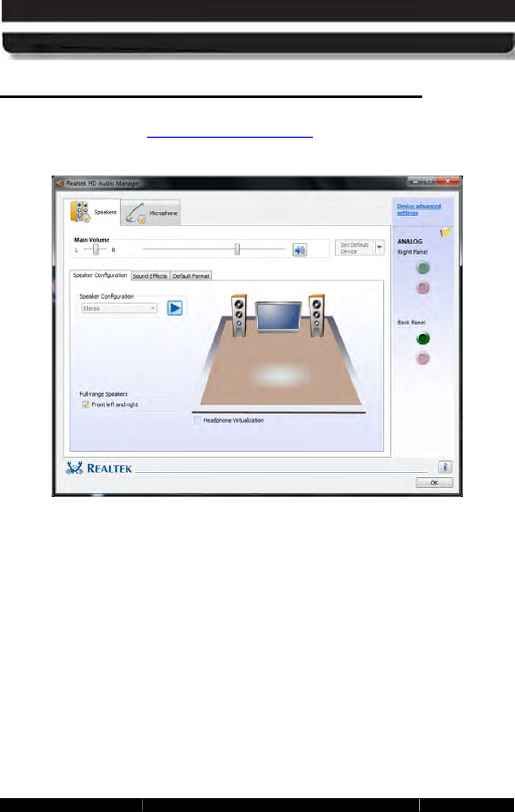Viewport: 515px width, 812px height.
Task: Open the information icon at bottom right
Action: pyautogui.click(x=445, y=467)
